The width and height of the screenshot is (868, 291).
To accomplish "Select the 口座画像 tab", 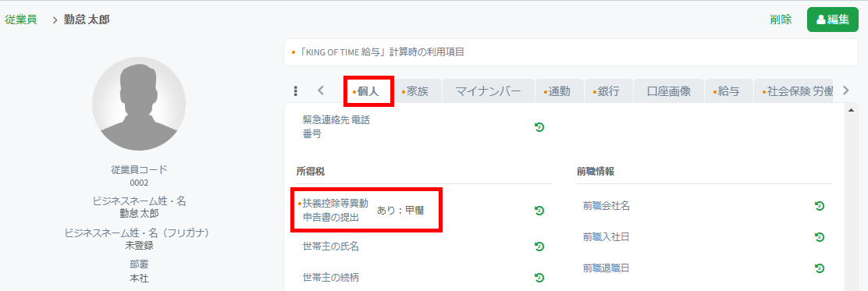I will click(x=669, y=91).
